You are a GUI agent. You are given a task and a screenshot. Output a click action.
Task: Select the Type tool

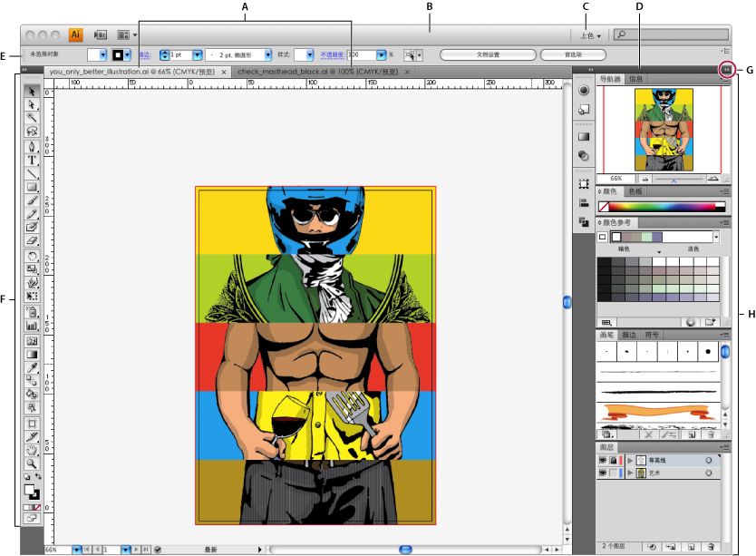33,160
